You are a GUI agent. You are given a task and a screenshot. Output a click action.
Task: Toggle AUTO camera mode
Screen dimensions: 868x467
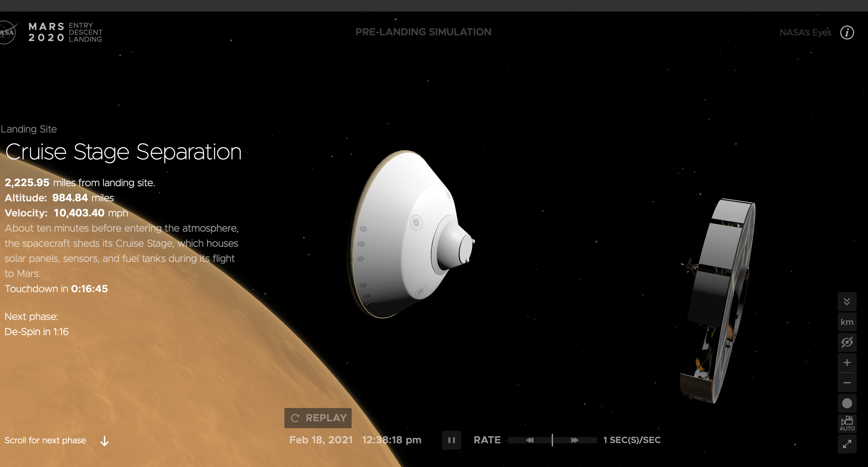click(x=847, y=423)
